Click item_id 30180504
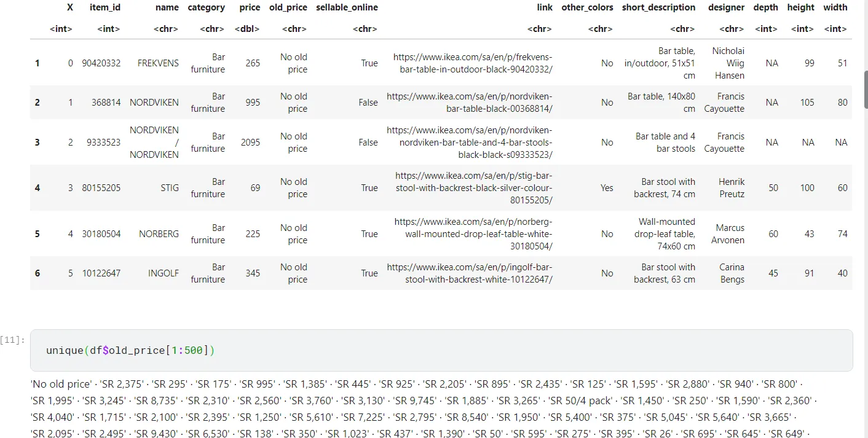868x438 pixels. 101,234
